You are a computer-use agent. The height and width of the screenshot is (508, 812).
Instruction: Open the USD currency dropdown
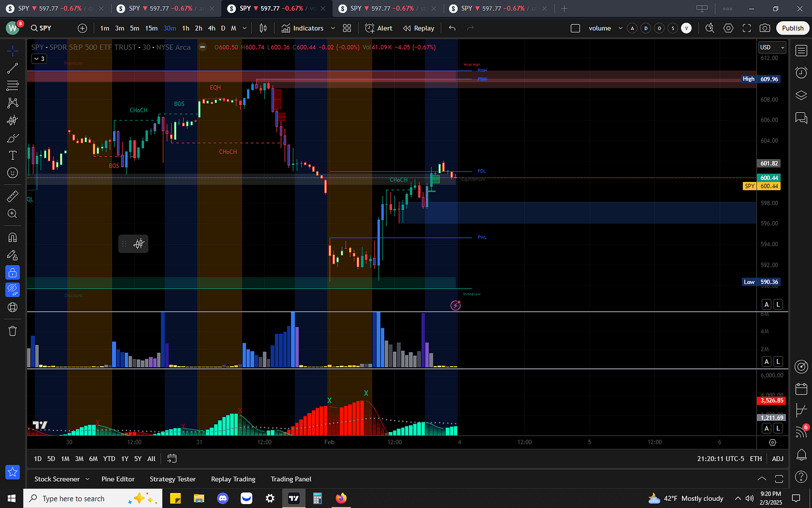pyautogui.click(x=772, y=47)
